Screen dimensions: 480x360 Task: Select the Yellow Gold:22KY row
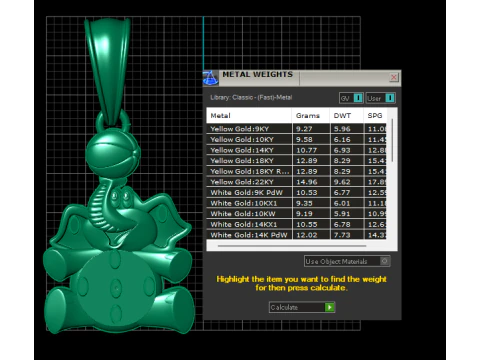(296, 182)
